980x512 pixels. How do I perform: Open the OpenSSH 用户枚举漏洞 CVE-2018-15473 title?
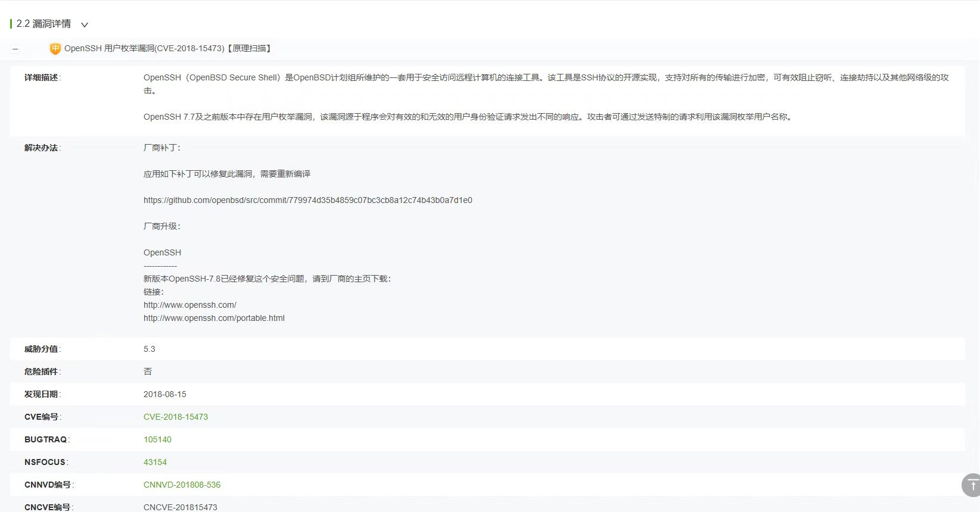click(169, 49)
